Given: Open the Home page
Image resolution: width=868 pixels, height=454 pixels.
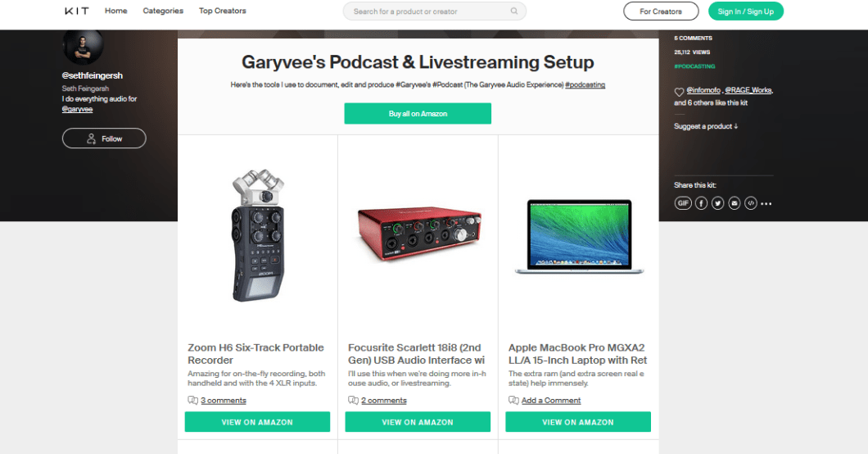Looking at the screenshot, I should (115, 11).
